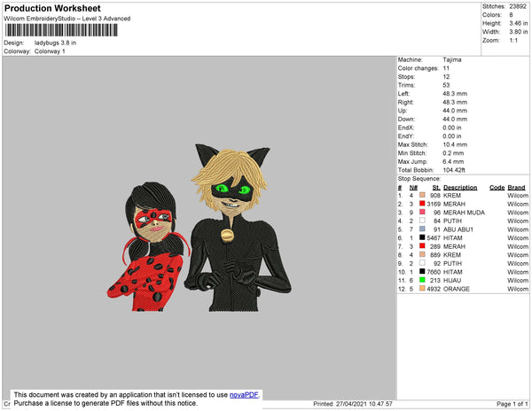Pick the ABU ABU1 gray-blue swatch

coord(422,229)
